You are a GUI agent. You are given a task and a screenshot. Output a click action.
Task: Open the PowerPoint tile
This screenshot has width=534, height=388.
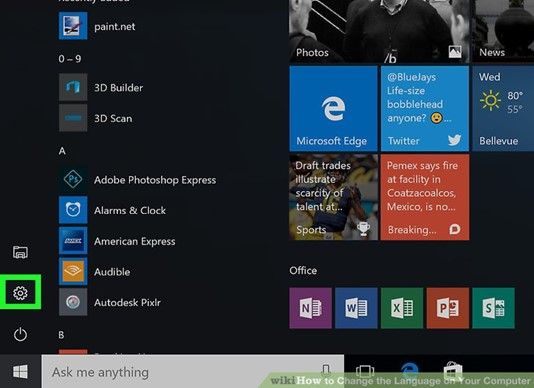tap(447, 308)
